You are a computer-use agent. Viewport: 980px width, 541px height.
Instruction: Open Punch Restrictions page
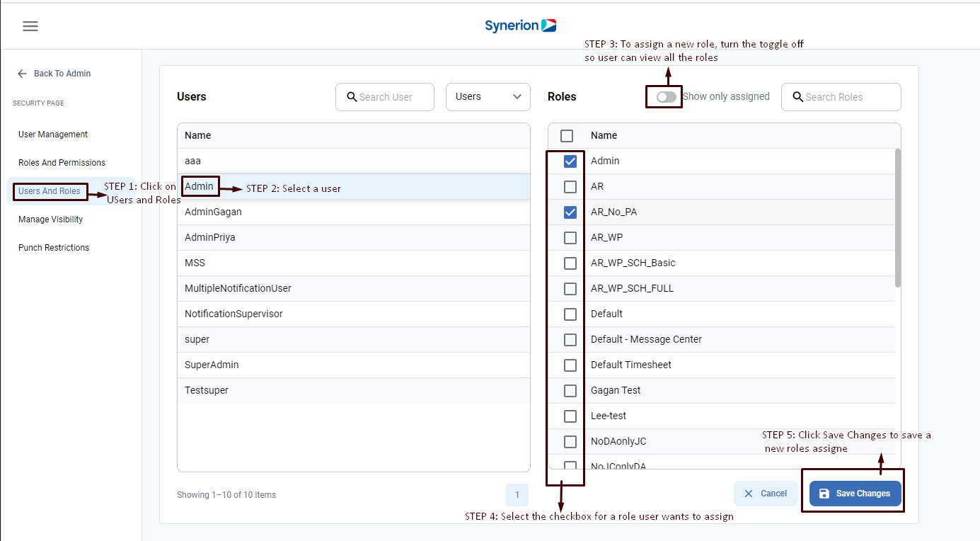click(54, 248)
